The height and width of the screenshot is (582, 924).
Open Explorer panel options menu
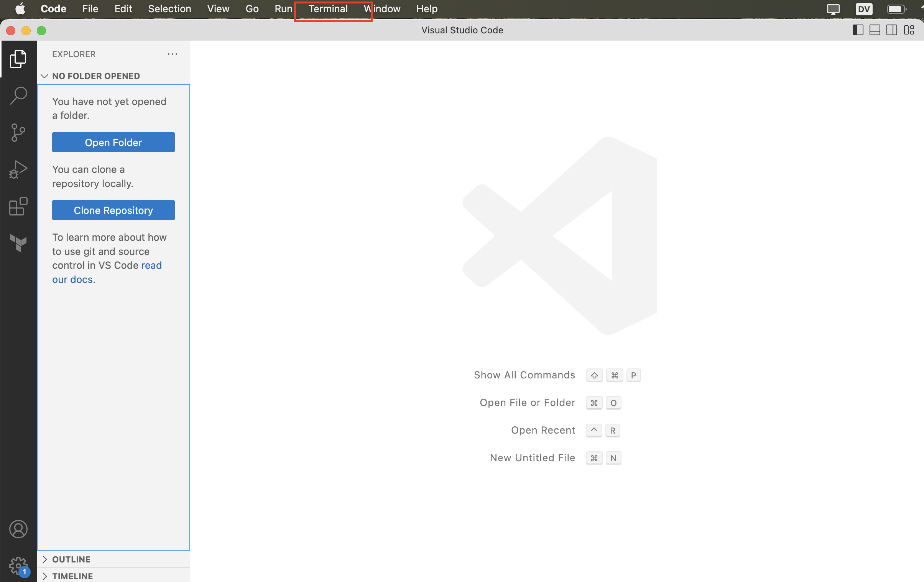[172, 54]
